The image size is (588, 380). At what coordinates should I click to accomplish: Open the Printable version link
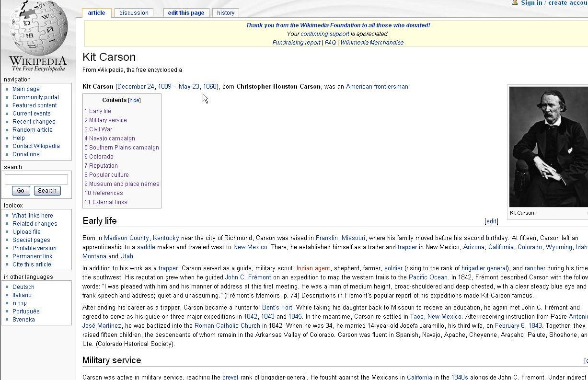tap(35, 248)
